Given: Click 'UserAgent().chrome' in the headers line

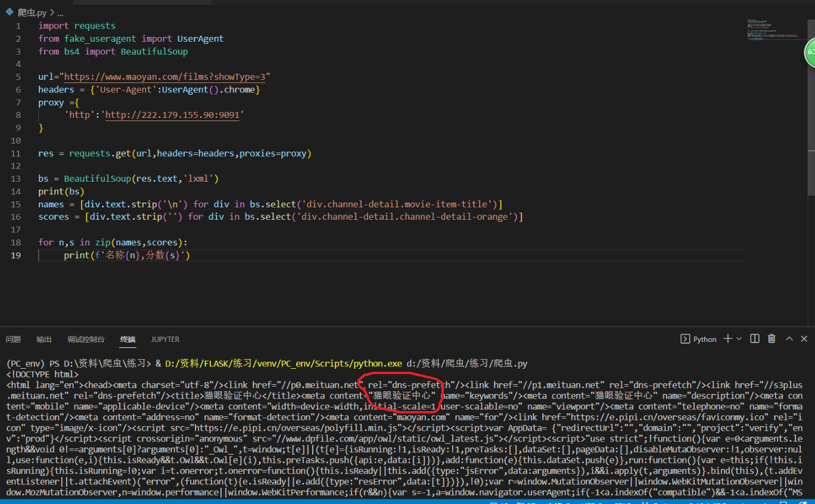Looking at the screenshot, I should tap(209, 89).
